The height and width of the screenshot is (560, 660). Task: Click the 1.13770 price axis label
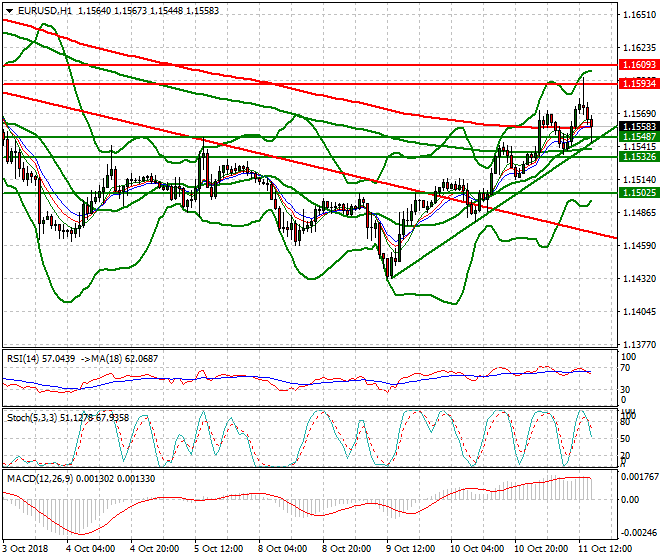coord(639,344)
